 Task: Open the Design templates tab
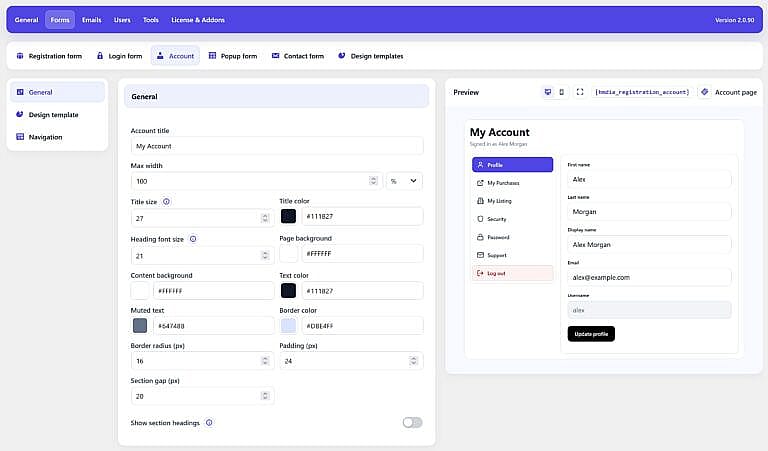[370, 56]
